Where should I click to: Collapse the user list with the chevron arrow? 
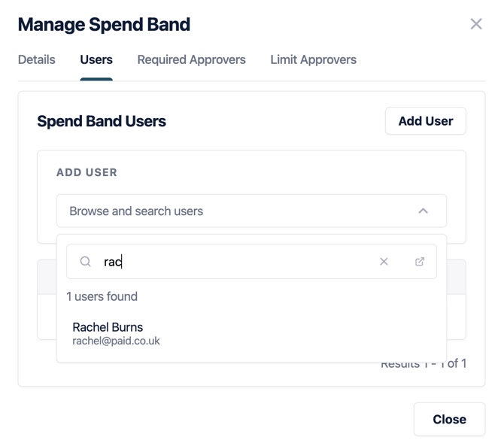coord(424,211)
